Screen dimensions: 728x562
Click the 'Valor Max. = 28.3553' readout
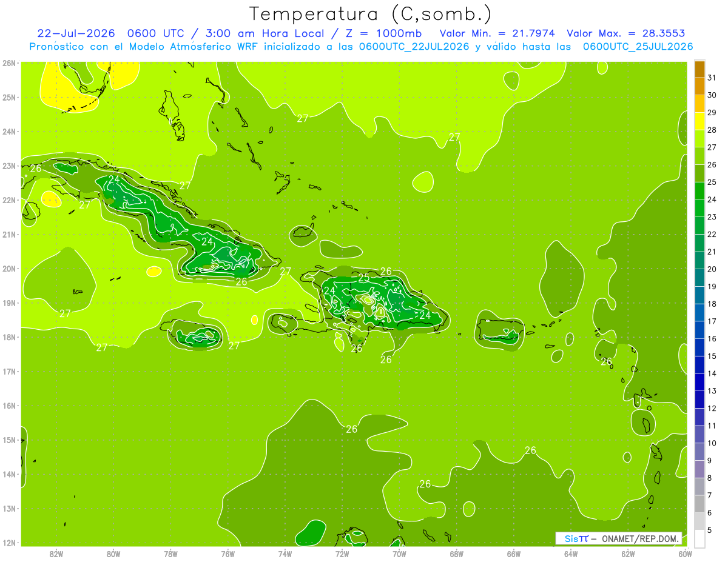point(627,33)
